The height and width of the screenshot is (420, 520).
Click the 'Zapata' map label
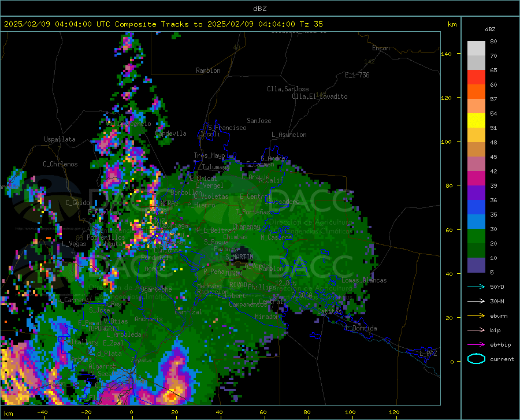point(142,360)
